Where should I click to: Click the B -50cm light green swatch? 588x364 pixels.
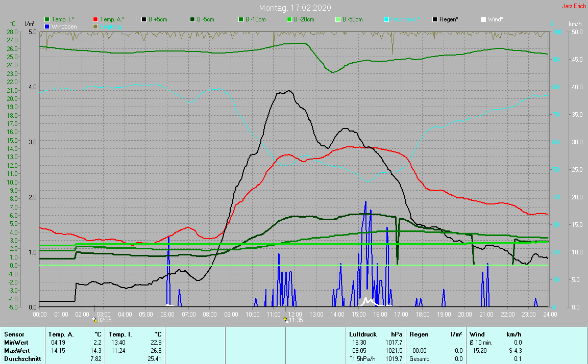[338, 19]
